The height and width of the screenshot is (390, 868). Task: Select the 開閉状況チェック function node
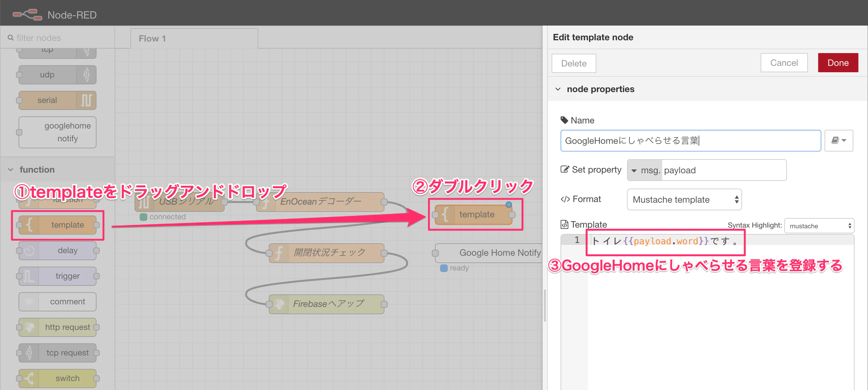pyautogui.click(x=326, y=253)
